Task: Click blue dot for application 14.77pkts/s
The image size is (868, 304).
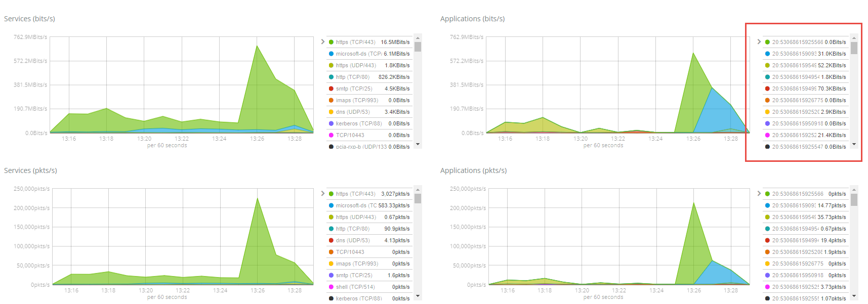Action: coord(767,205)
